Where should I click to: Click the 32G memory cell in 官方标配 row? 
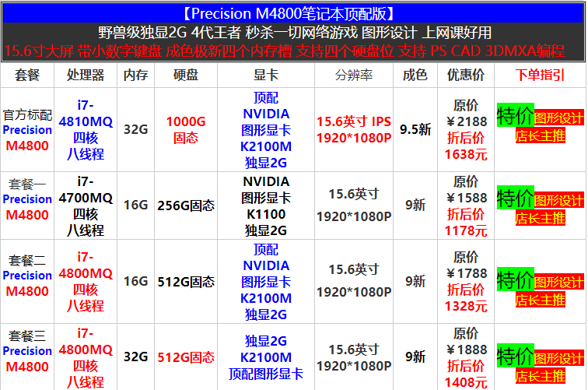[136, 129]
